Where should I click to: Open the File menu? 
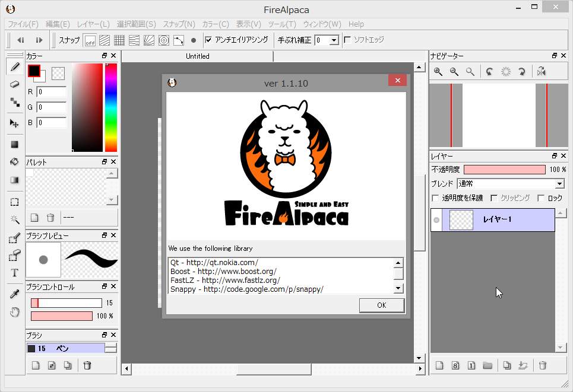point(24,24)
